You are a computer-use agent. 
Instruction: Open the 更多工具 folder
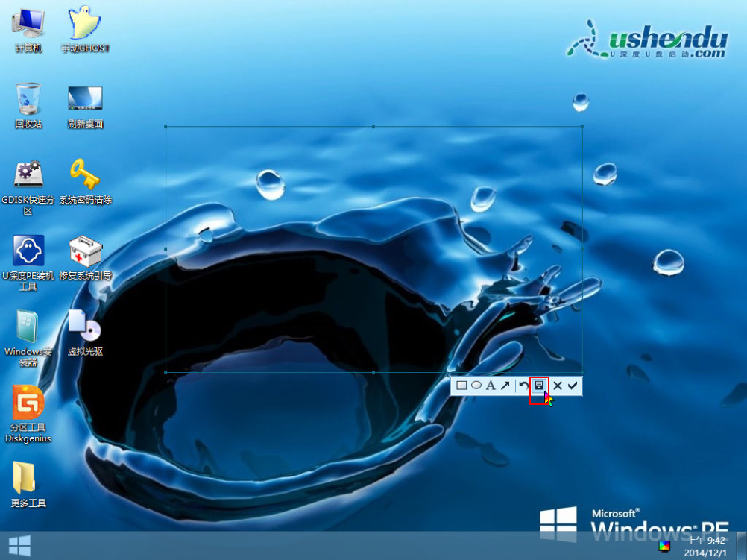28,484
